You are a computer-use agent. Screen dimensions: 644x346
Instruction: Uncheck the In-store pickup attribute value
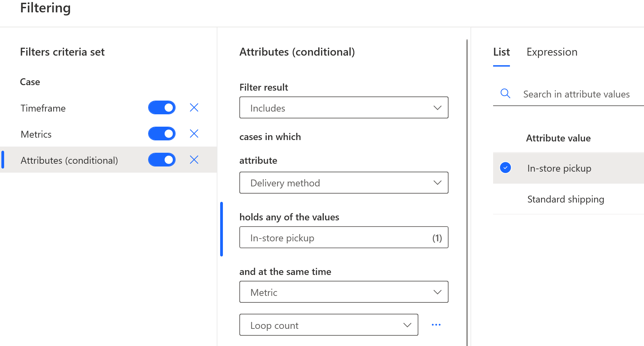click(x=505, y=168)
